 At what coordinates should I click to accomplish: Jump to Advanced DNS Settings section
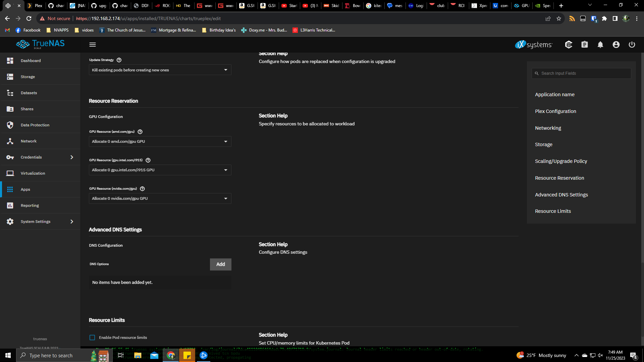click(561, 195)
